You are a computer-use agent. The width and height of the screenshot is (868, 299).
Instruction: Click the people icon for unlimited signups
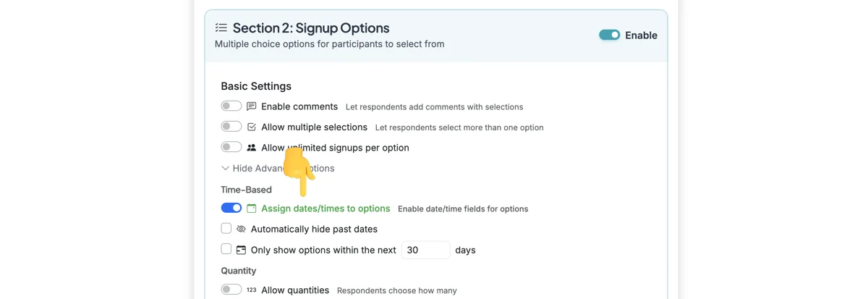pos(252,148)
